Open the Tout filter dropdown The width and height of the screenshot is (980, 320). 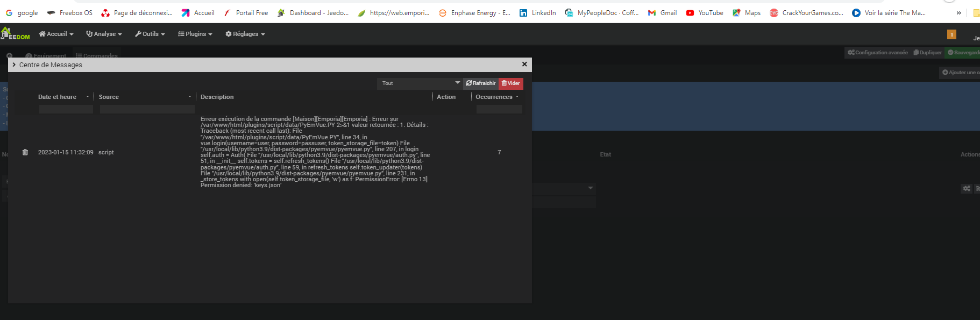(420, 83)
